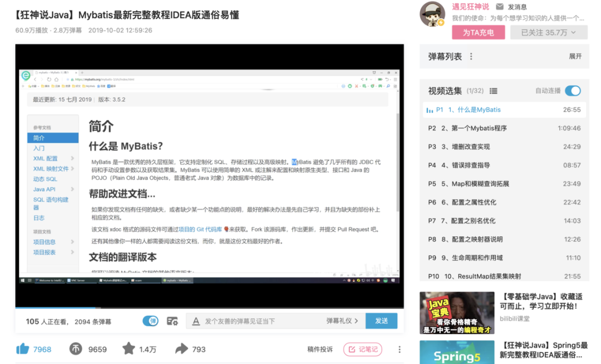Open the more options dots below video
601x364 pixels.
tap(400, 349)
